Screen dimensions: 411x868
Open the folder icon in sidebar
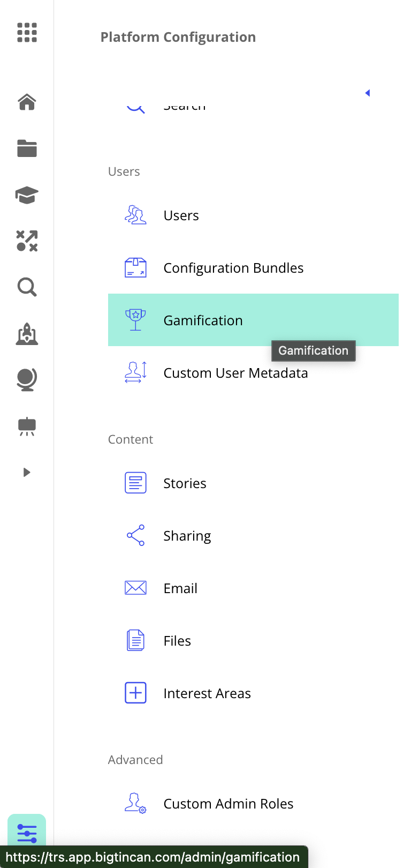click(27, 148)
